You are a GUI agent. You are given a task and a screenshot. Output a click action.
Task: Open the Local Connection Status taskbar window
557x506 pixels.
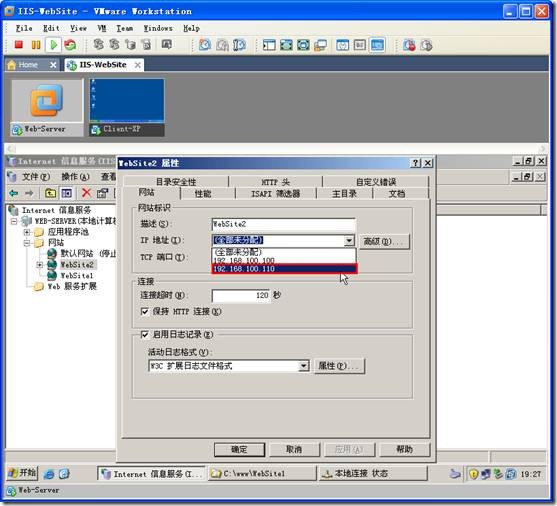point(373,473)
